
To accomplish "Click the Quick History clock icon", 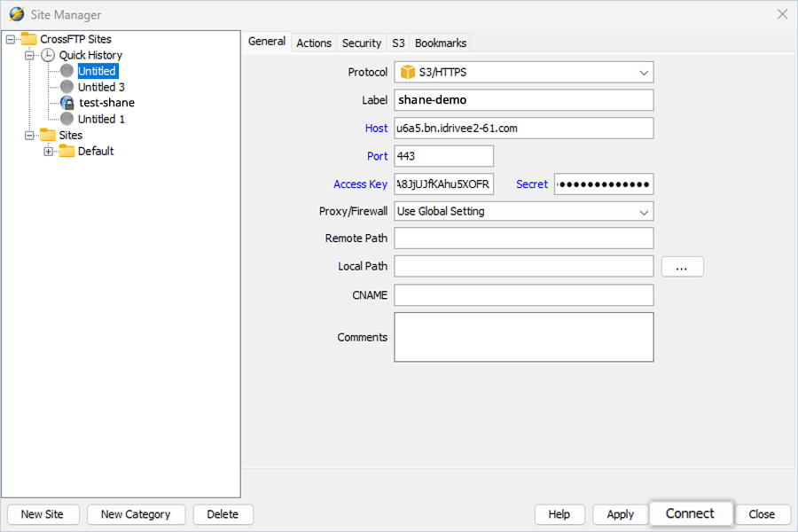I will pos(48,55).
